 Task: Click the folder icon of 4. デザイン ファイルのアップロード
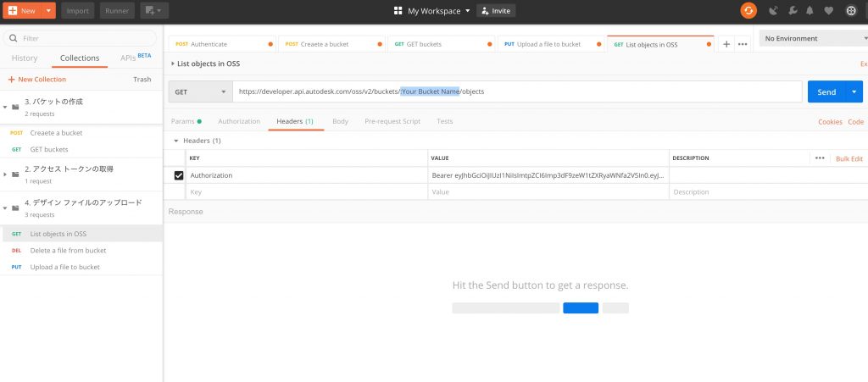point(15,208)
